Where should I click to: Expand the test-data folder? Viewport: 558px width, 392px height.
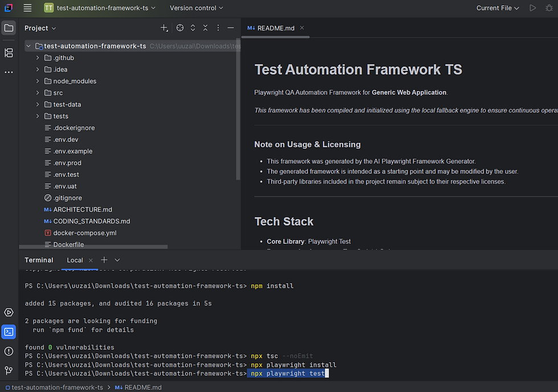(x=38, y=105)
